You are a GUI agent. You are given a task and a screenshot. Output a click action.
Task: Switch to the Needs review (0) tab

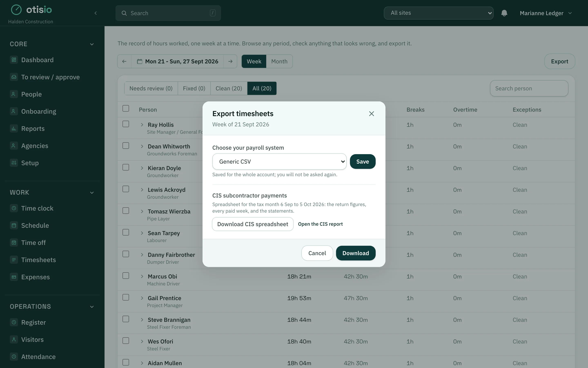[x=151, y=88]
